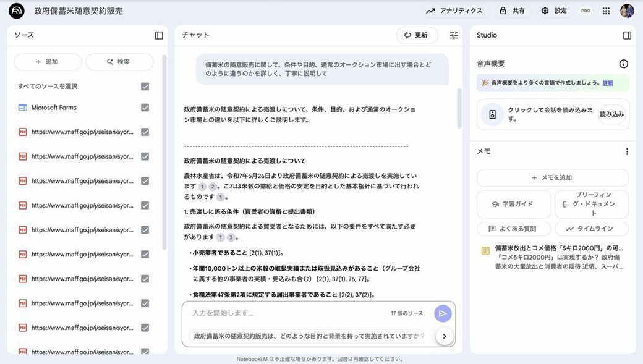Open the 詳細 link in banner
The width and height of the screenshot is (643, 364).
[608, 83]
